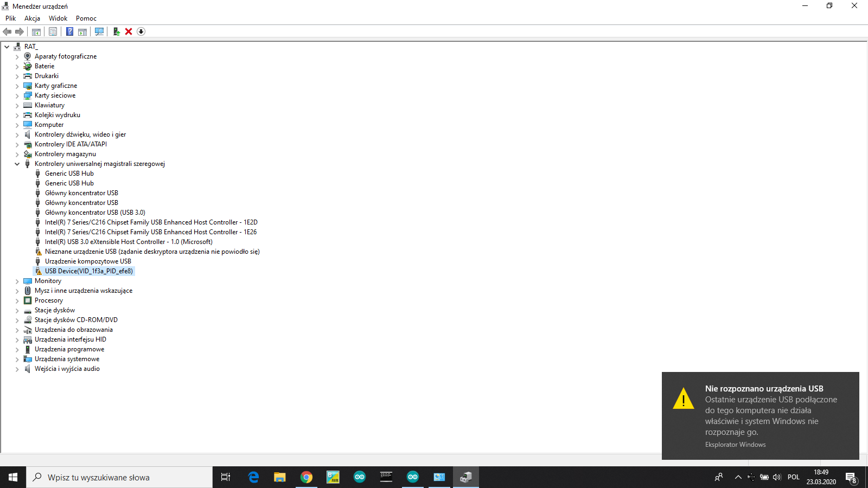Show or hide the action pane

(82, 31)
